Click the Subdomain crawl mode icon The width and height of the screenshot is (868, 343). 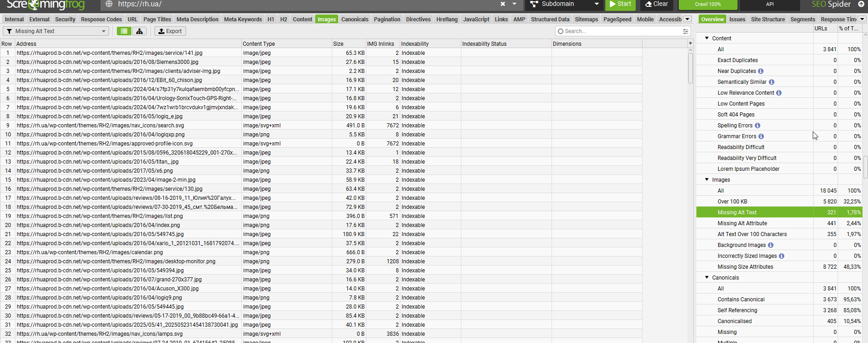(534, 4)
